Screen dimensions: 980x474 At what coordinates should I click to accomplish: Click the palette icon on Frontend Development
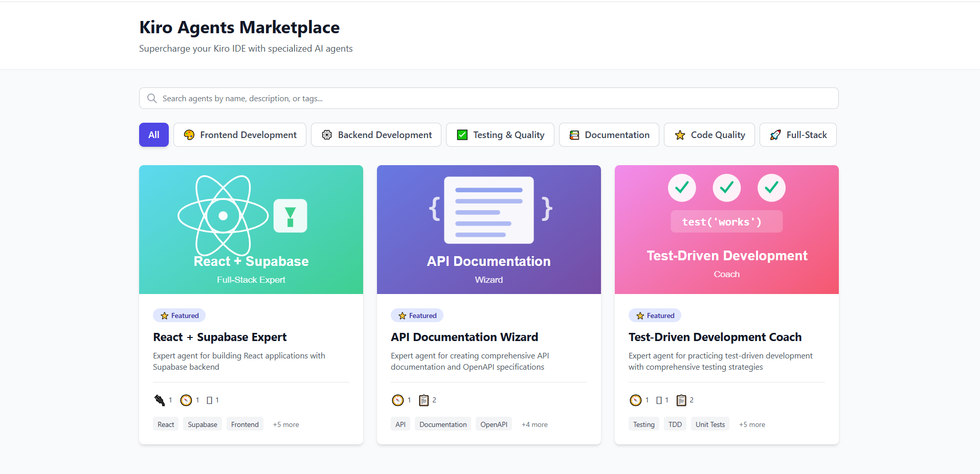[x=189, y=135]
